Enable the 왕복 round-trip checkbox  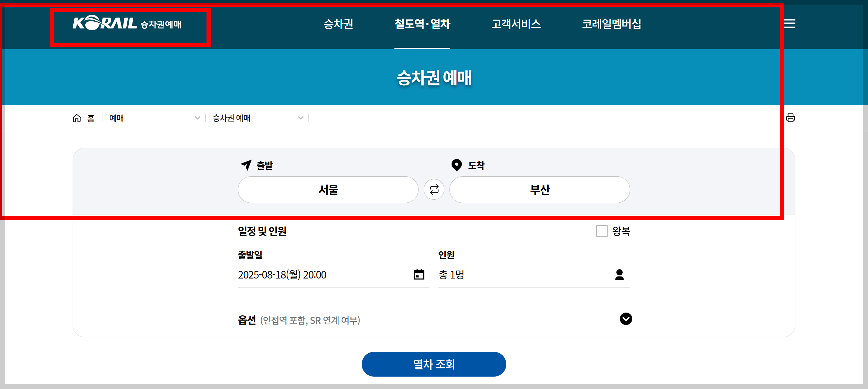click(602, 231)
